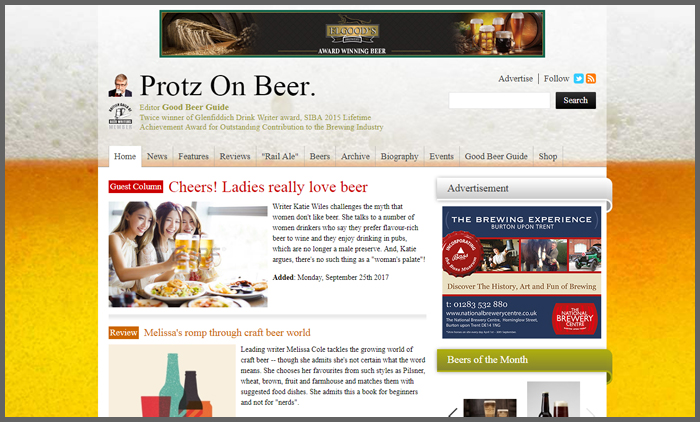Image resolution: width=700 pixels, height=422 pixels.
Task: Switch to the News tab
Action: [x=157, y=156]
